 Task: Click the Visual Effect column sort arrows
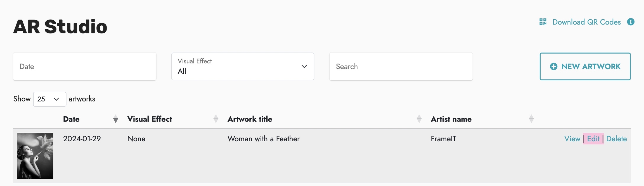[x=216, y=119]
